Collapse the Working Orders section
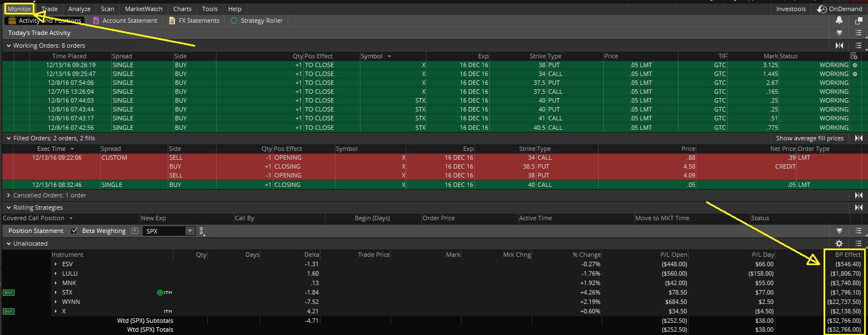Image resolution: width=868 pixels, height=335 pixels. (x=9, y=45)
